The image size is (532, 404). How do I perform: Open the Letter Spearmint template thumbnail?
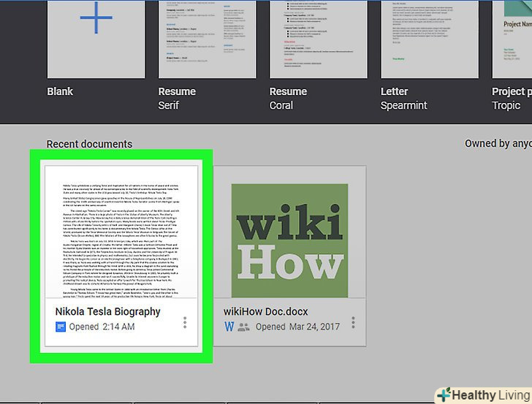[430, 39]
